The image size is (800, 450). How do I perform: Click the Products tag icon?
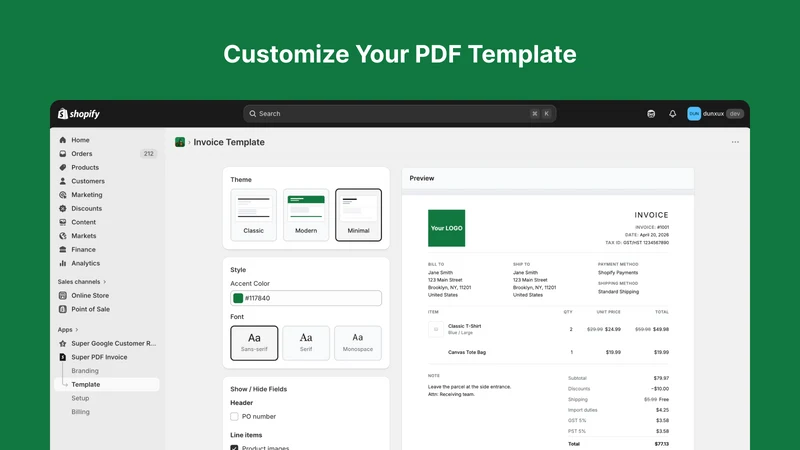tap(63, 167)
